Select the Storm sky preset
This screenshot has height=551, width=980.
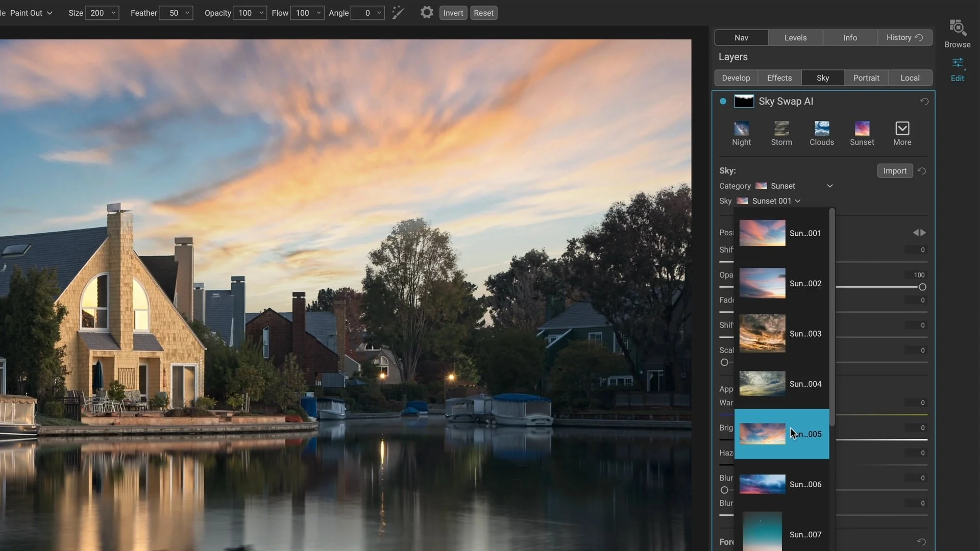[781, 133]
